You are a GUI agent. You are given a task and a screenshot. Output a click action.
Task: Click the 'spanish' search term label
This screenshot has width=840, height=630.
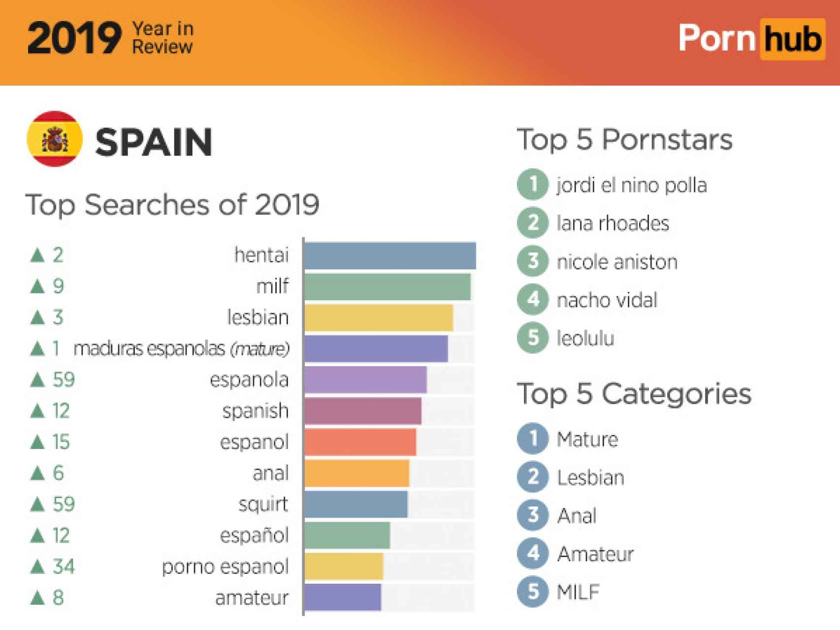click(255, 411)
